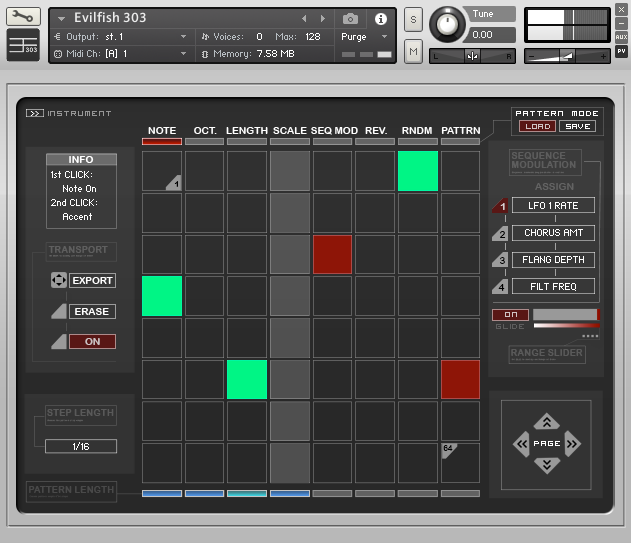Click the EXPORT button
The width and height of the screenshot is (631, 543).
pos(92,281)
